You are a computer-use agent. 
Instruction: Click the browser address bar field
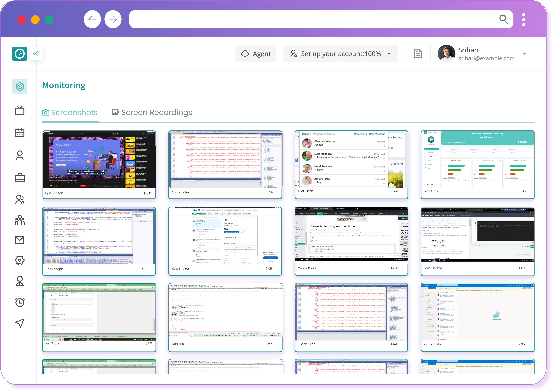(x=321, y=19)
